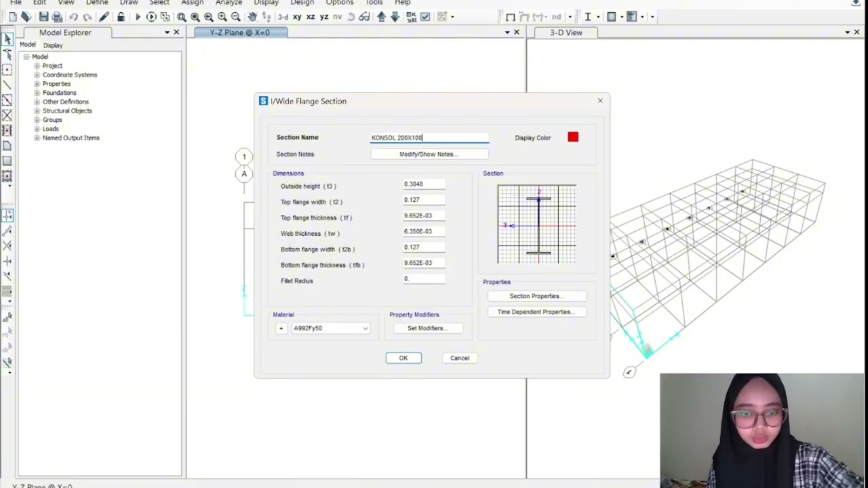This screenshot has height=488, width=868.
Task: Open the Options menu
Action: coord(340,3)
